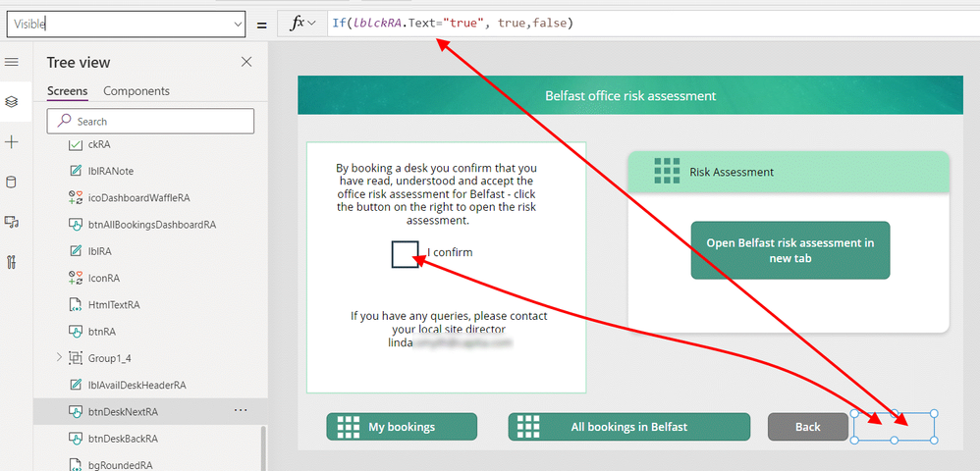This screenshot has height=471, width=980.
Task: Click the Tree view panel title
Action: 79,62
